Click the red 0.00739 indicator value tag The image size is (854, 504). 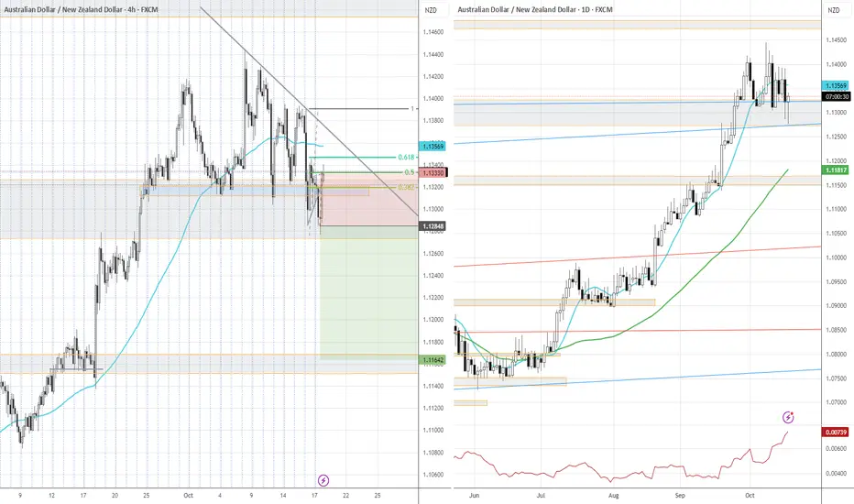[836, 433]
